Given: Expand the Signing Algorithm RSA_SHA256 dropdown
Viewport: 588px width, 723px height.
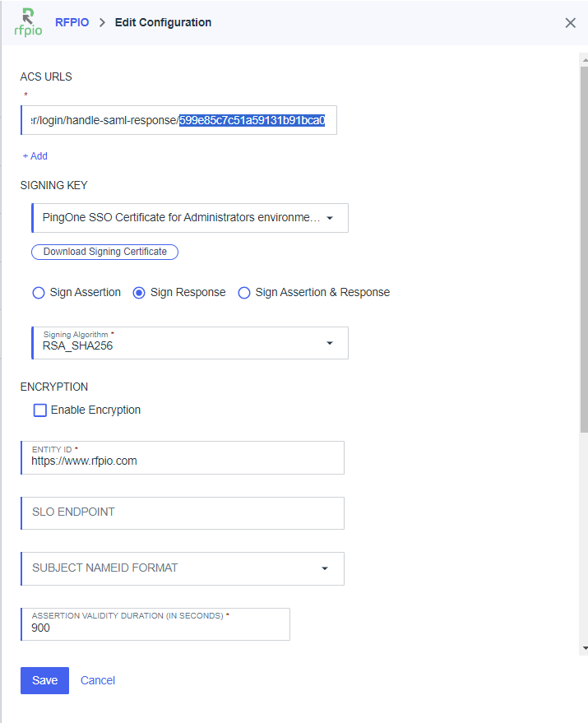Looking at the screenshot, I should tap(190, 343).
